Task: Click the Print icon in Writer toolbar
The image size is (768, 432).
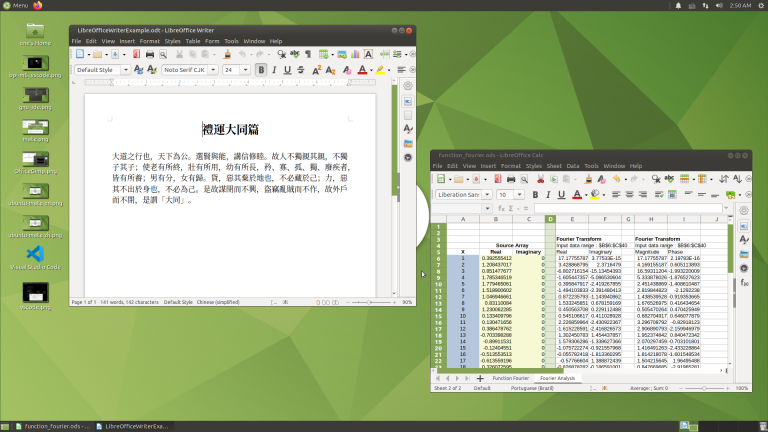Action: tap(150, 54)
